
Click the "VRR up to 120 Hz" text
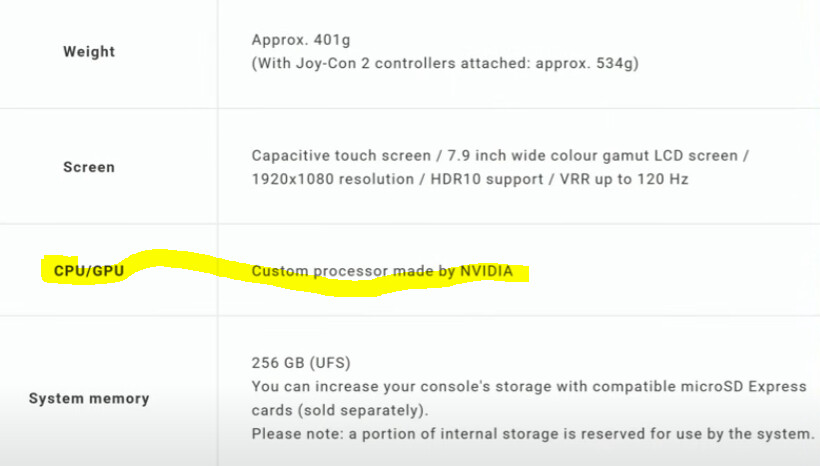coord(626,179)
